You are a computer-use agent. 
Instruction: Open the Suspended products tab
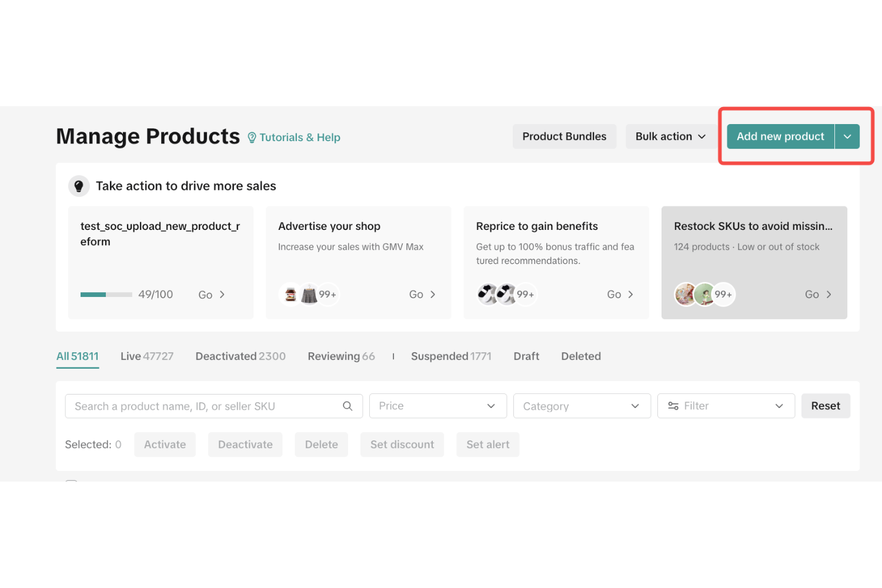(450, 356)
